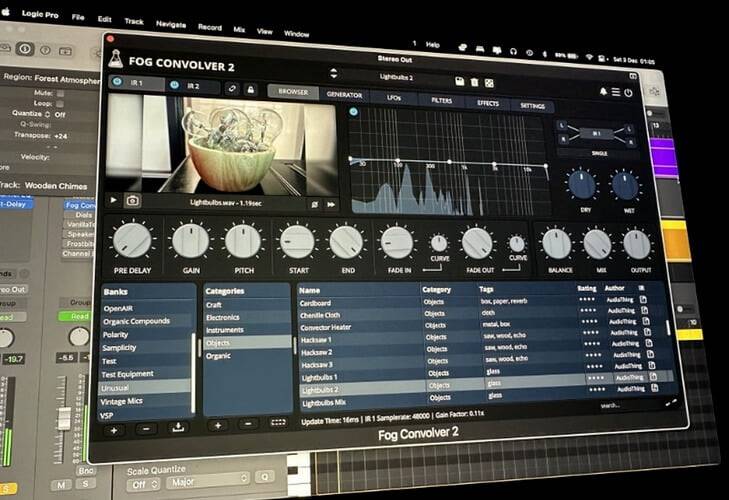The height and width of the screenshot is (500, 729).
Task: Tick the Mute checkbox in Logic's Region inspector
Action: (x=60, y=93)
